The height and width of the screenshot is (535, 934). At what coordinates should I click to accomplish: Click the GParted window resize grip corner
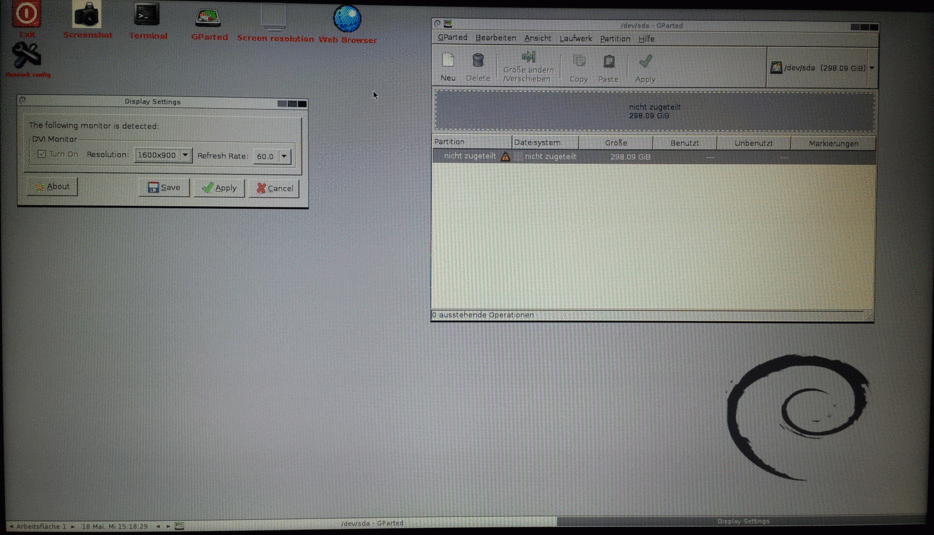coord(869,316)
